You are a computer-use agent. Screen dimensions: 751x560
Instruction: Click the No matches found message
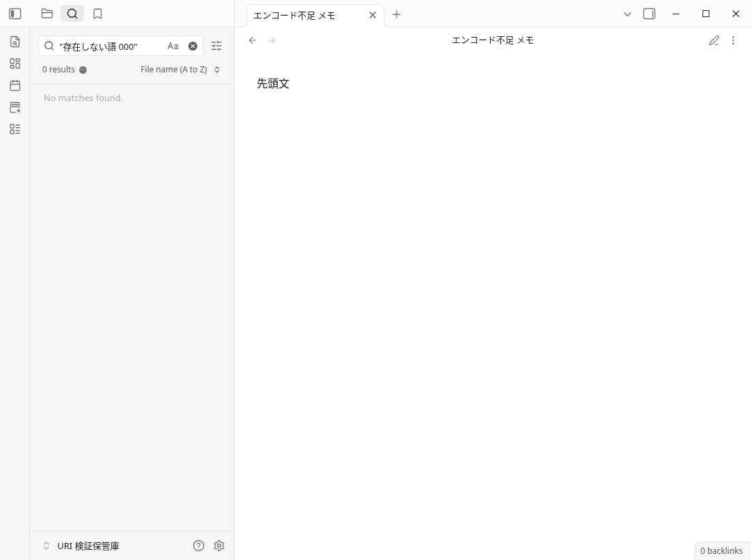point(83,98)
